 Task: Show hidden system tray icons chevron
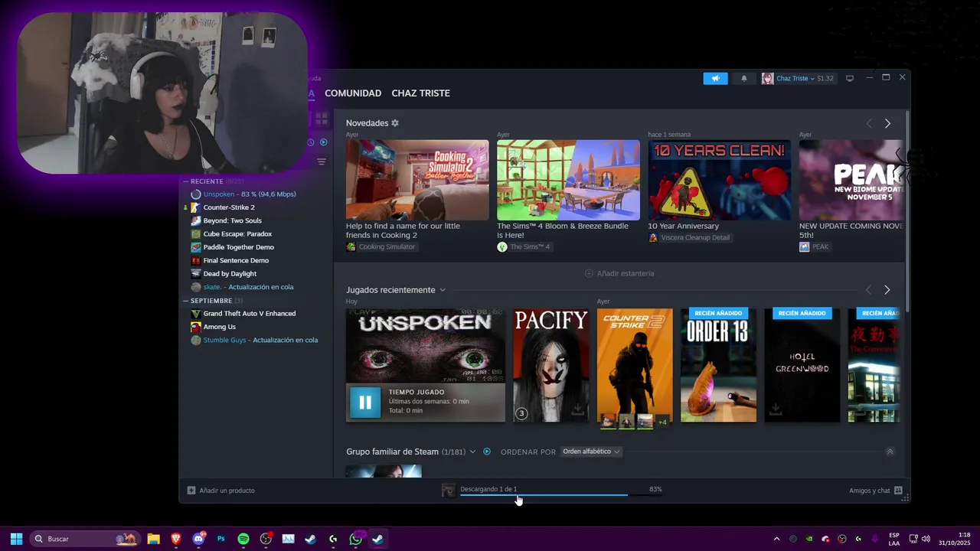point(776,539)
